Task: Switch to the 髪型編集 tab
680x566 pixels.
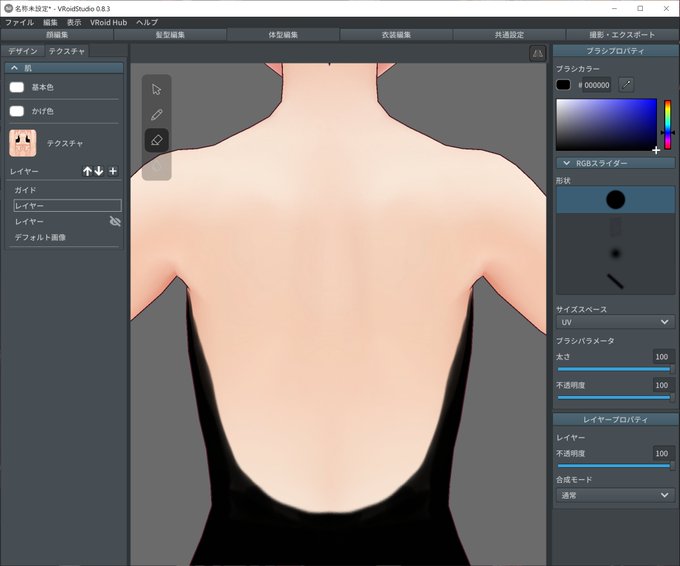Action: pos(170,35)
